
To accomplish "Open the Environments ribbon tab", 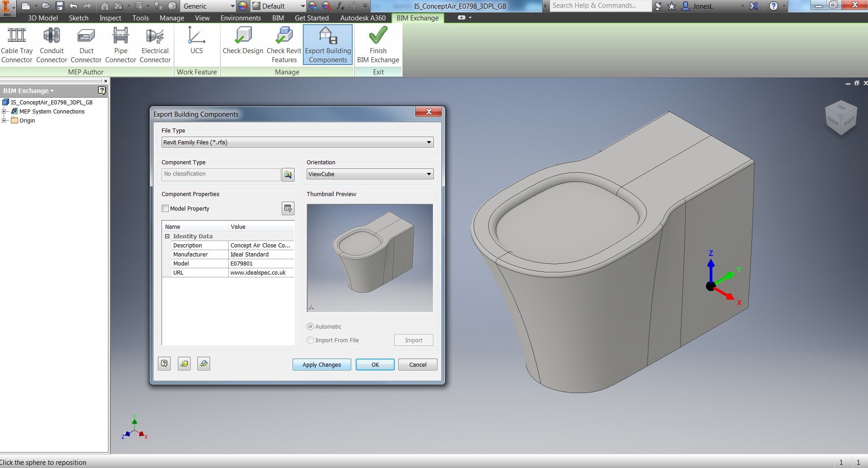I will pyautogui.click(x=240, y=18).
